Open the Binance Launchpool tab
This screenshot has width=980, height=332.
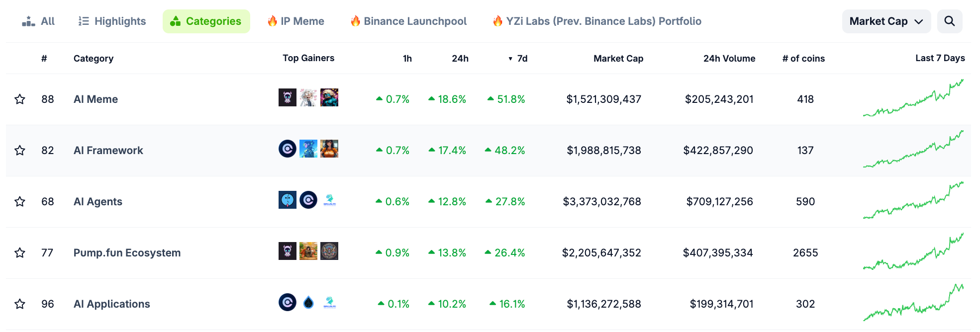(408, 21)
